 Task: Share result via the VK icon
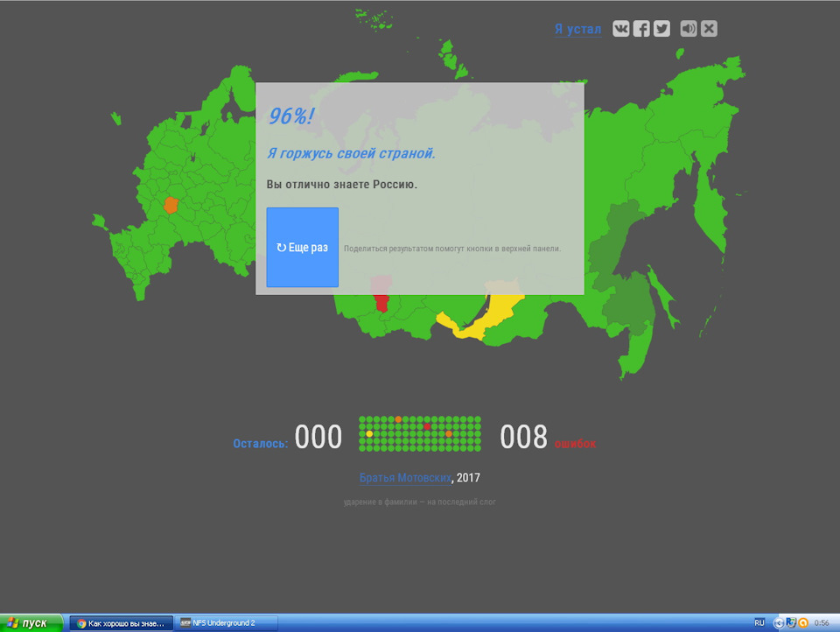coord(621,29)
